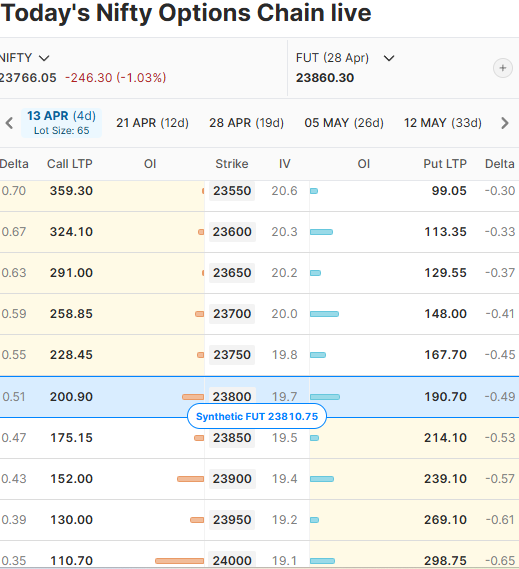Click put LTP 239.10
The image size is (519, 569).
446,479
